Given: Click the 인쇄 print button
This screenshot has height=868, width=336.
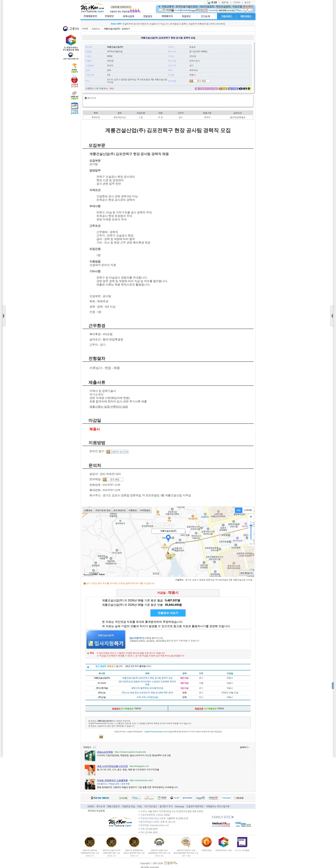Looking at the screenshot, I should (223, 89).
